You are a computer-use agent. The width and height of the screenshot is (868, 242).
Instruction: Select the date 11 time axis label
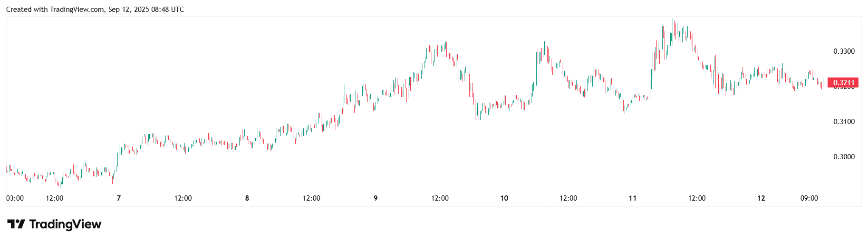(633, 198)
